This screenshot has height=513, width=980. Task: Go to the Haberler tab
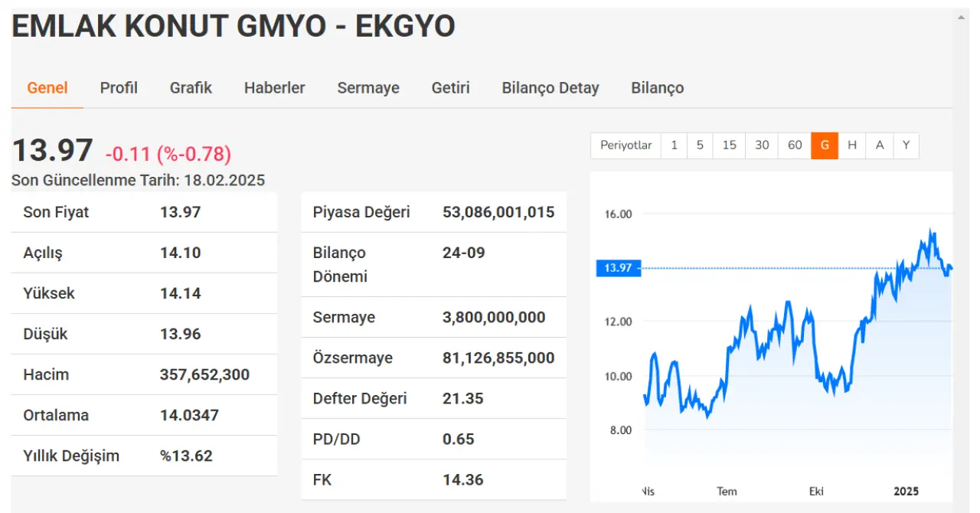pyautogui.click(x=274, y=88)
